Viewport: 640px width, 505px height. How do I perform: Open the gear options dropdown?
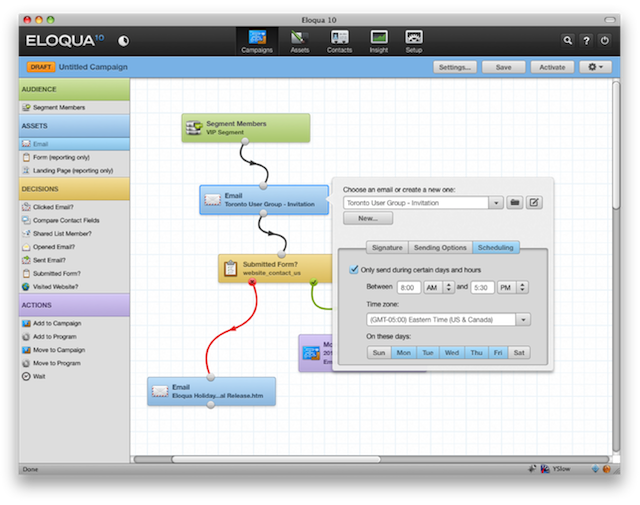(596, 67)
